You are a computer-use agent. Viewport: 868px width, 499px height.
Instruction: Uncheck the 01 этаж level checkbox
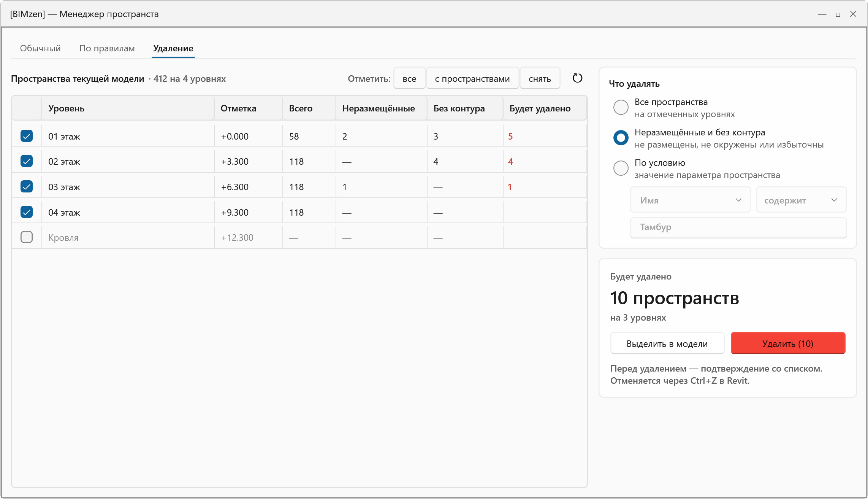[x=27, y=136]
